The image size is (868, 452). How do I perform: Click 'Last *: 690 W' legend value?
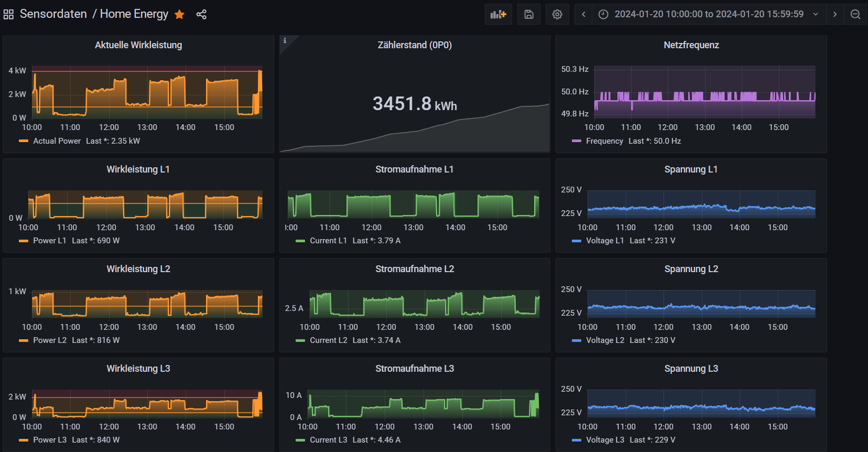[96, 241]
